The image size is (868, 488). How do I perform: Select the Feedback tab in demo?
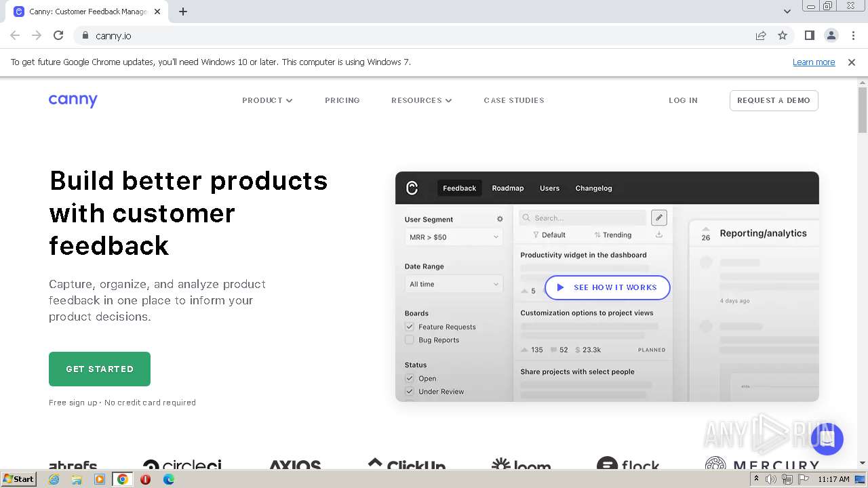[460, 188]
